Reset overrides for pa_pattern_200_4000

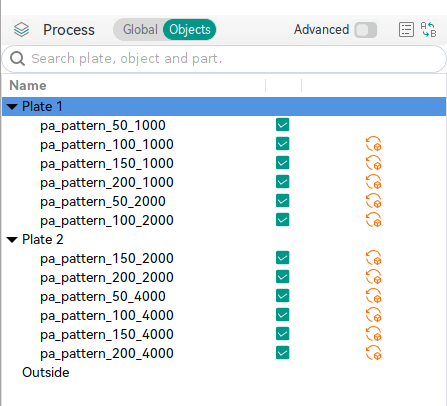373,353
